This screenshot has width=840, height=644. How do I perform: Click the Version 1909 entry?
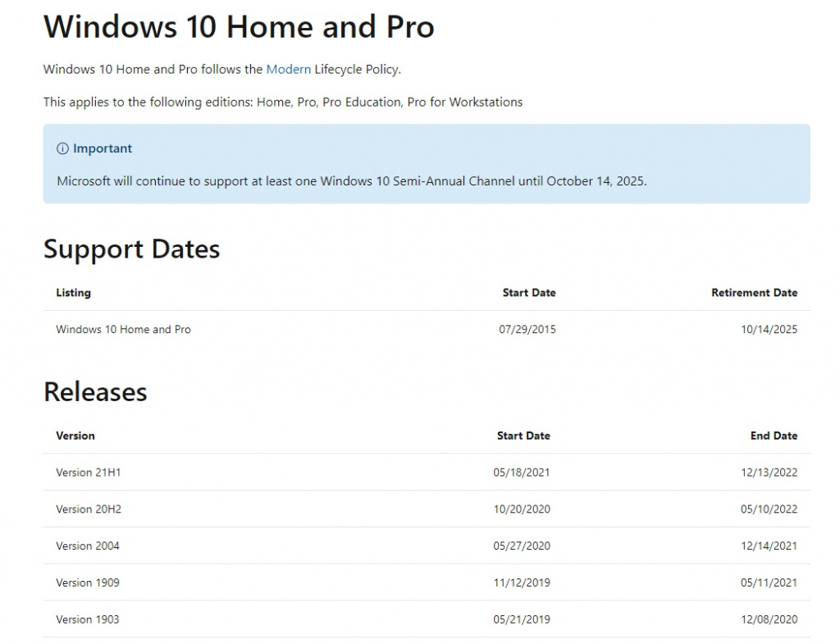click(x=88, y=582)
